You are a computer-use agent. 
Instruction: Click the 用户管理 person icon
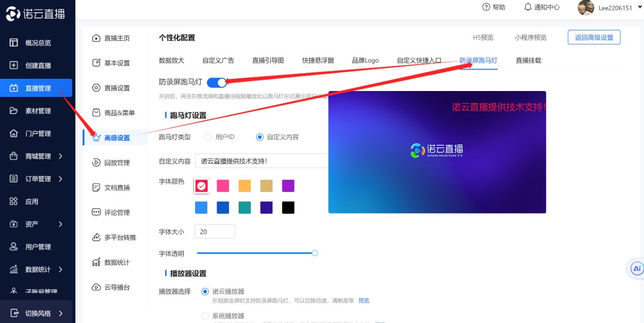point(14,247)
